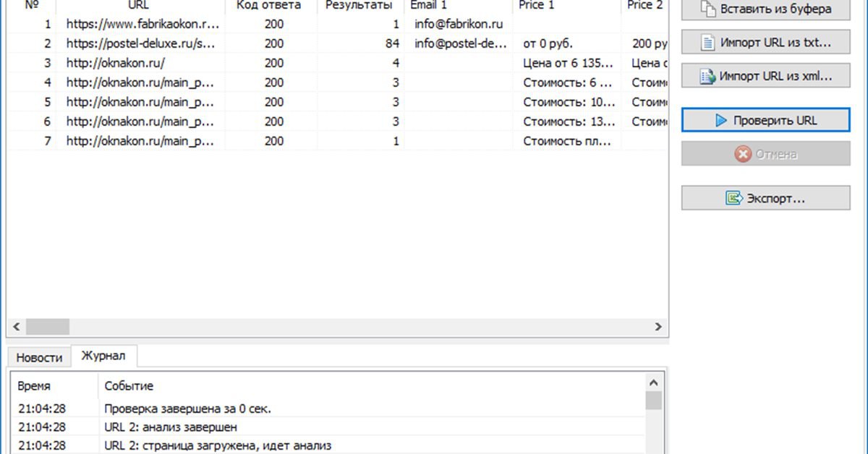The image size is (868, 454).
Task: Click the xml document import icon
Action: pos(707,76)
